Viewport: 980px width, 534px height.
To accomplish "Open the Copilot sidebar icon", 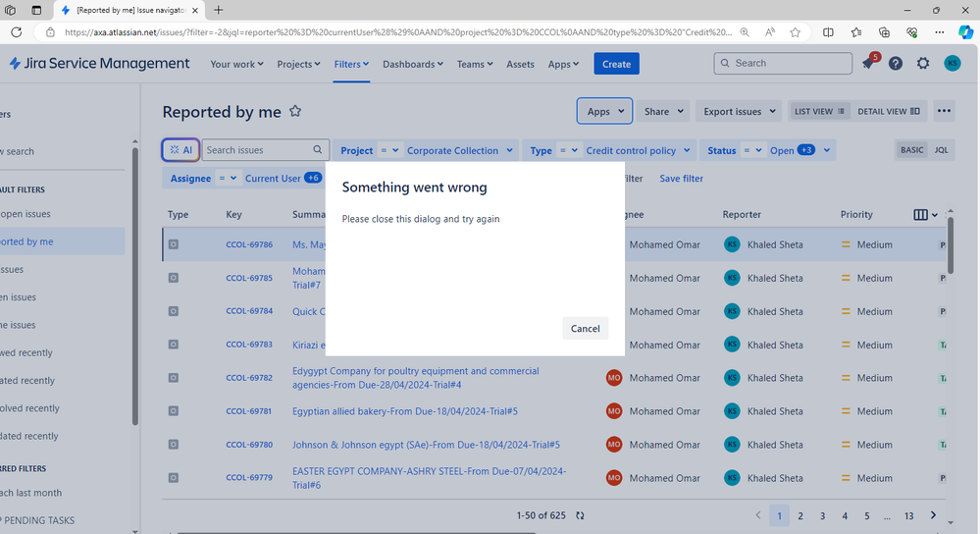I will click(965, 31).
